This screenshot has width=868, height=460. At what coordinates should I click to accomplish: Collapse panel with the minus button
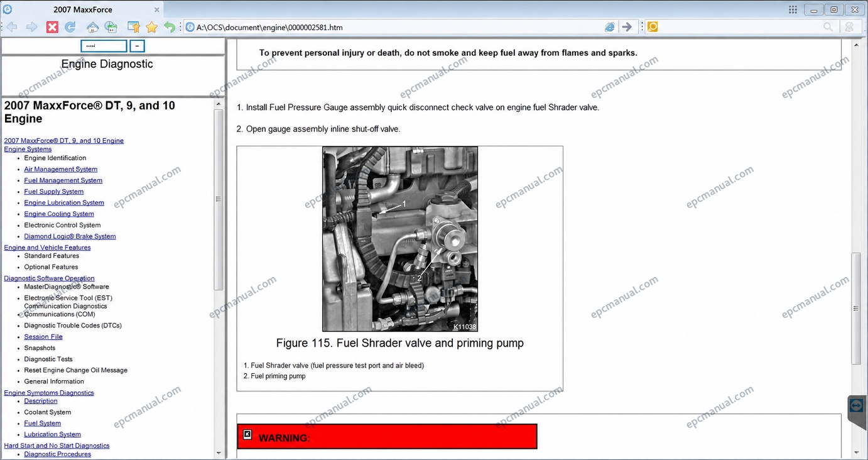[137, 46]
